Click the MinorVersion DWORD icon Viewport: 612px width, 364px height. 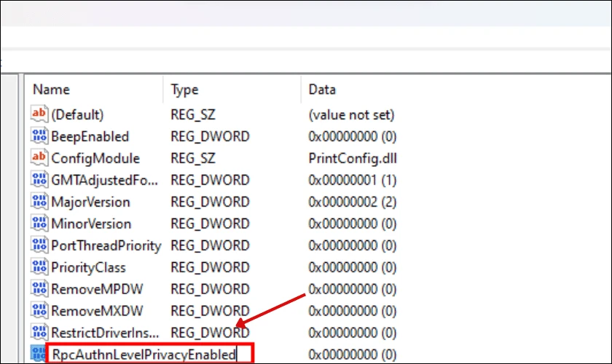pos(39,223)
